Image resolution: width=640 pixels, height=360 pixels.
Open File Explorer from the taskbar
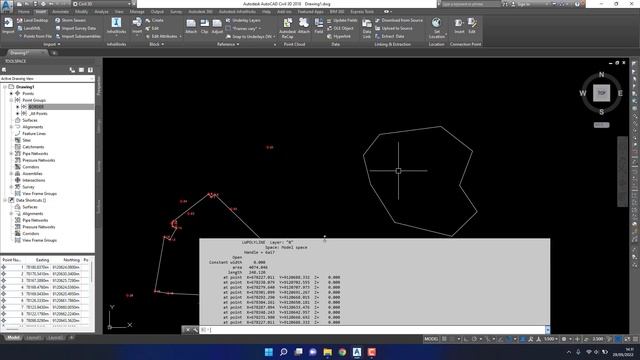point(328,352)
